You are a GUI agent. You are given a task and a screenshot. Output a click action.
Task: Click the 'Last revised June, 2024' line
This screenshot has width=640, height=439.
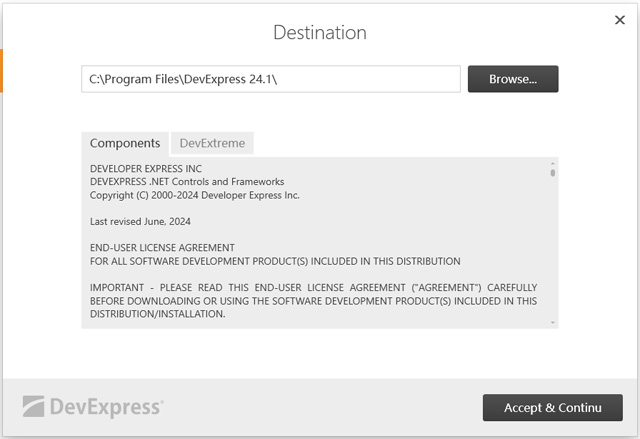tap(140, 221)
